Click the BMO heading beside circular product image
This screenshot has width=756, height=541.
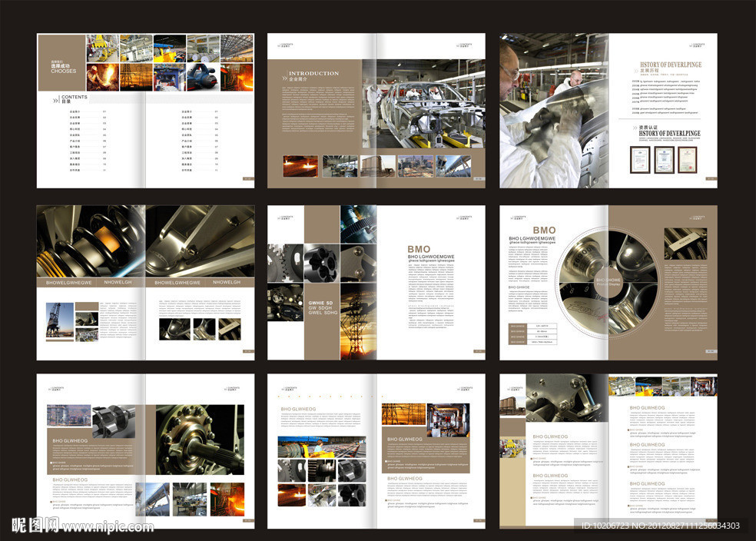point(545,231)
